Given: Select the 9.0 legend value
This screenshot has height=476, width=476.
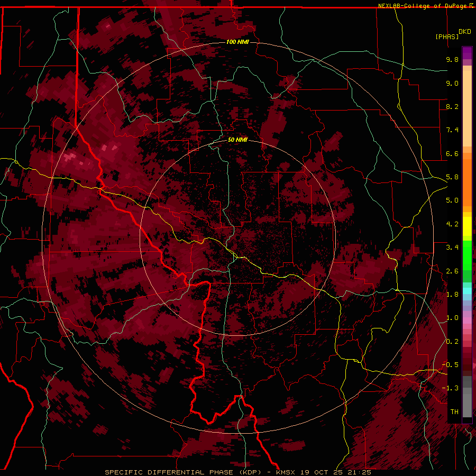Looking at the screenshot, I should point(452,83).
